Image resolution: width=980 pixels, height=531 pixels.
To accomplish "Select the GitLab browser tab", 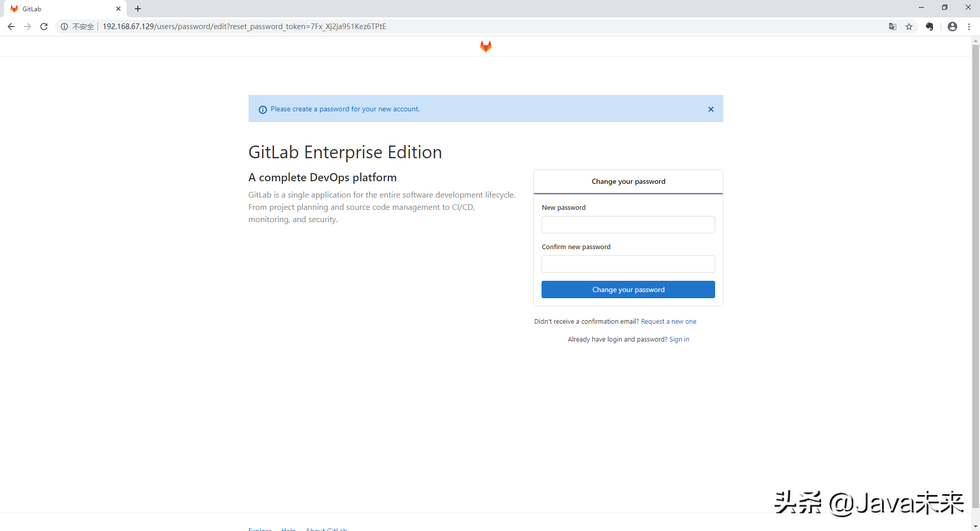I will tap(65, 9).
